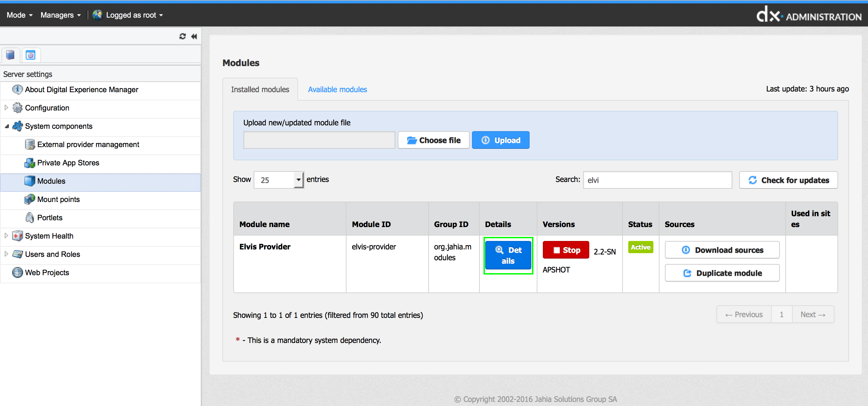Sort by the Group ID column header
This screenshot has height=406, width=868.
click(454, 219)
